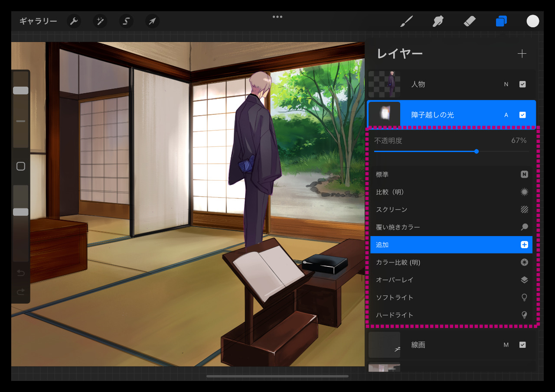Click the N icon beside 標準
The image size is (555, 392).
pos(524,175)
